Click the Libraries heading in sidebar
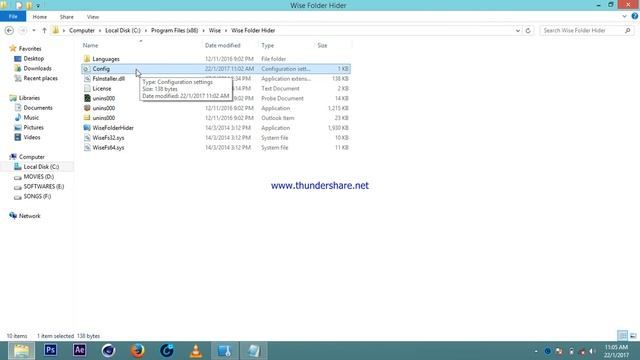Viewport: 640px width, 360px height. 29,98
